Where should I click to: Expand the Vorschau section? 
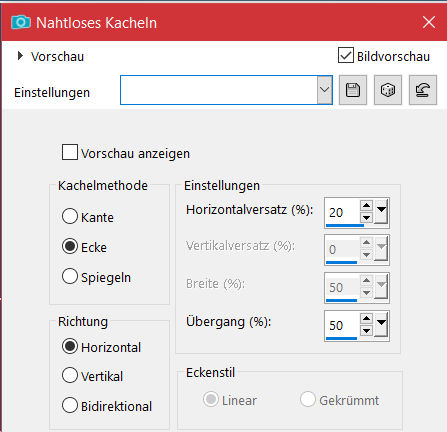pyautogui.click(x=20, y=56)
